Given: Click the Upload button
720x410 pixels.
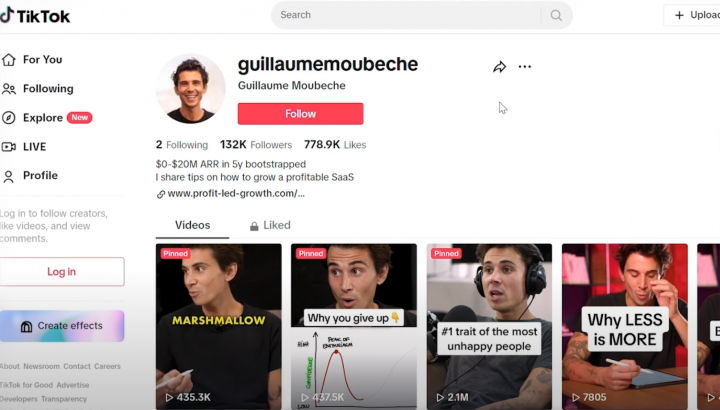Looking at the screenshot, I should pos(693,15).
